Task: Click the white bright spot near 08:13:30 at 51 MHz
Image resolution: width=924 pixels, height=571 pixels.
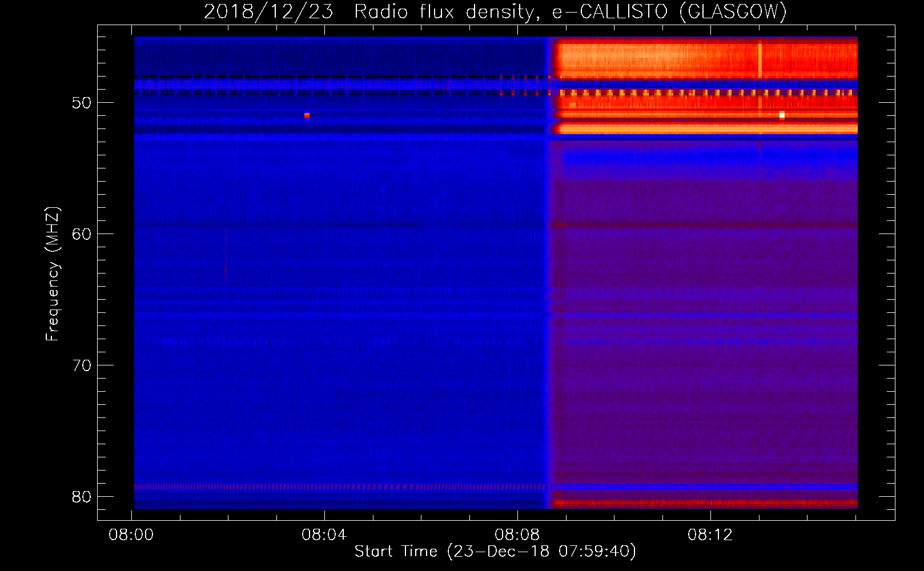Action: [782, 115]
